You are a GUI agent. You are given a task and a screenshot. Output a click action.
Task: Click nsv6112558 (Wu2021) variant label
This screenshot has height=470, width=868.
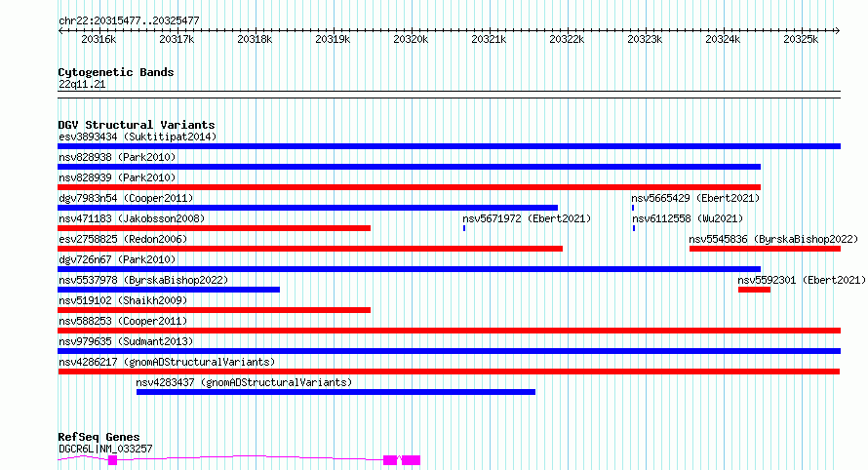(689, 218)
